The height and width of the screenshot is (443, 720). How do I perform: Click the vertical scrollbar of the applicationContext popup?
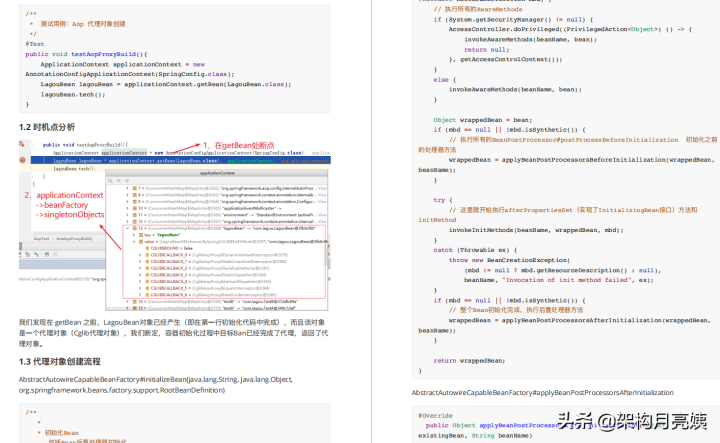coord(326,255)
